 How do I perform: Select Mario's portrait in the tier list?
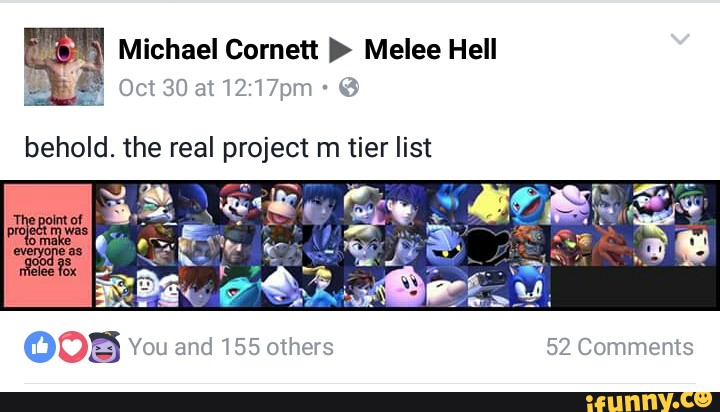[238, 203]
